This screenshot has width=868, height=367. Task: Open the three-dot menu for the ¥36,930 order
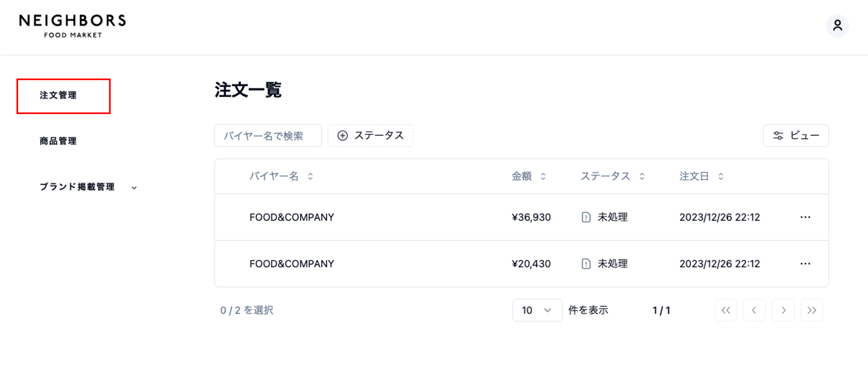pyautogui.click(x=805, y=217)
